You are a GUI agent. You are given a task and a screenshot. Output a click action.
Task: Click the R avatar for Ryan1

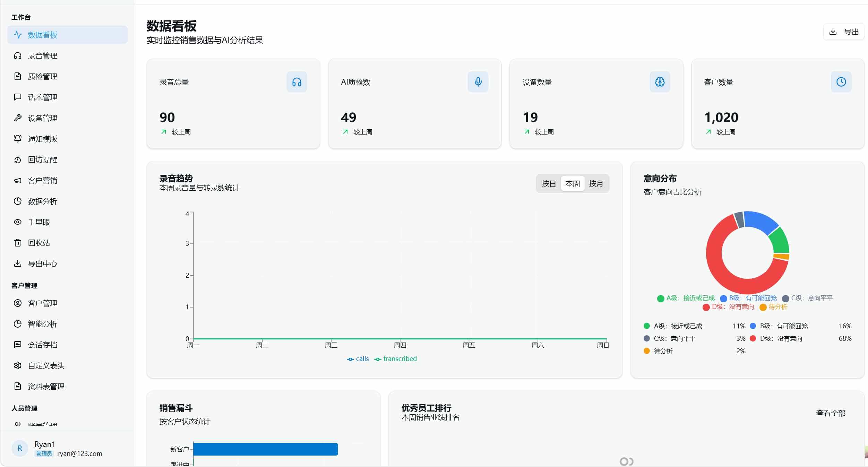(x=20, y=448)
